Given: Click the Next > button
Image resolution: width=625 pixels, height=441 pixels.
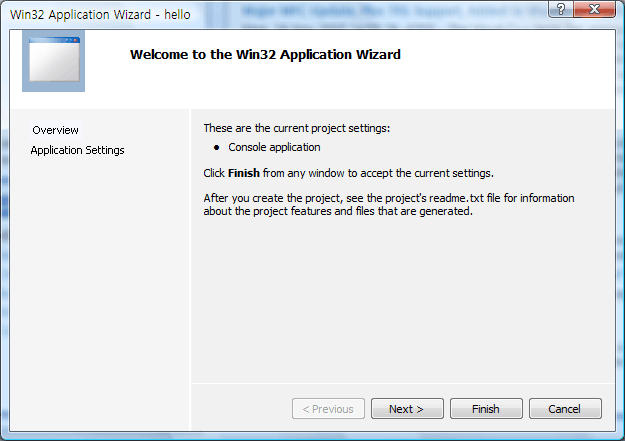Looking at the screenshot, I should point(407,409).
